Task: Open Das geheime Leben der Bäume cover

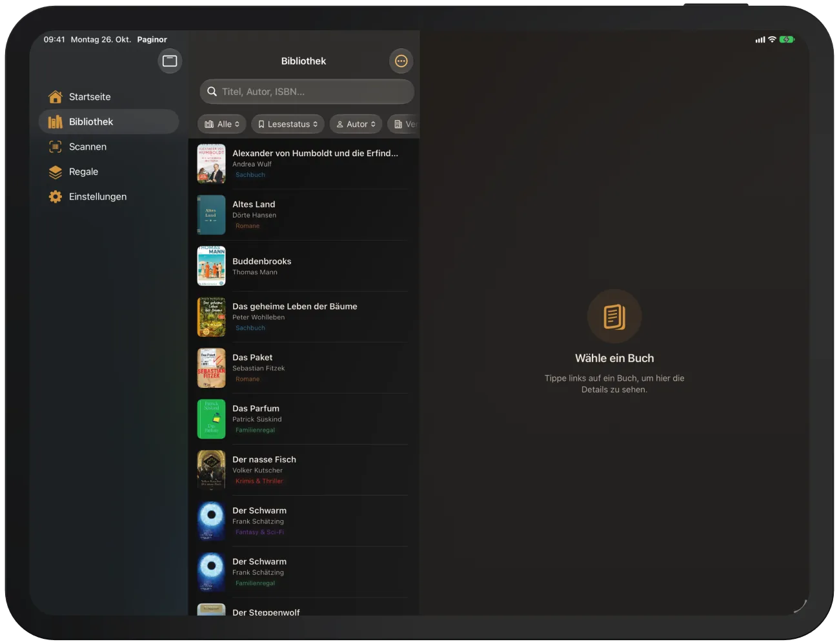Action: click(211, 317)
